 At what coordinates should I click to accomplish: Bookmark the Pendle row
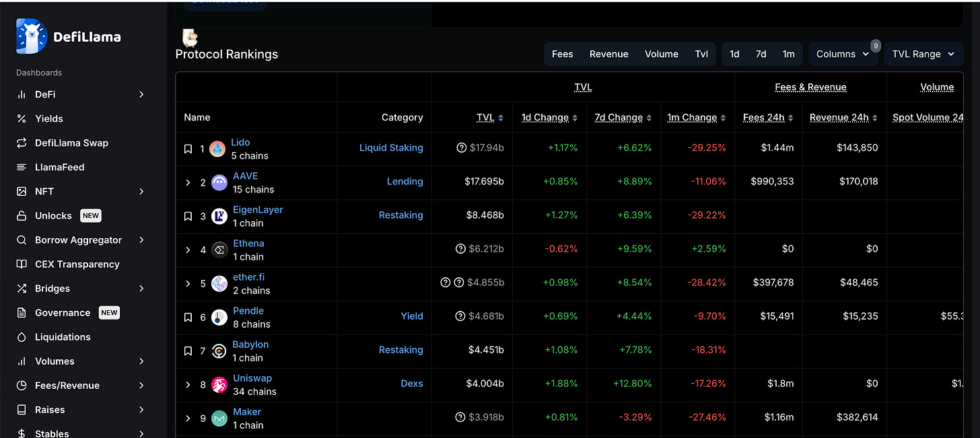pos(188,318)
